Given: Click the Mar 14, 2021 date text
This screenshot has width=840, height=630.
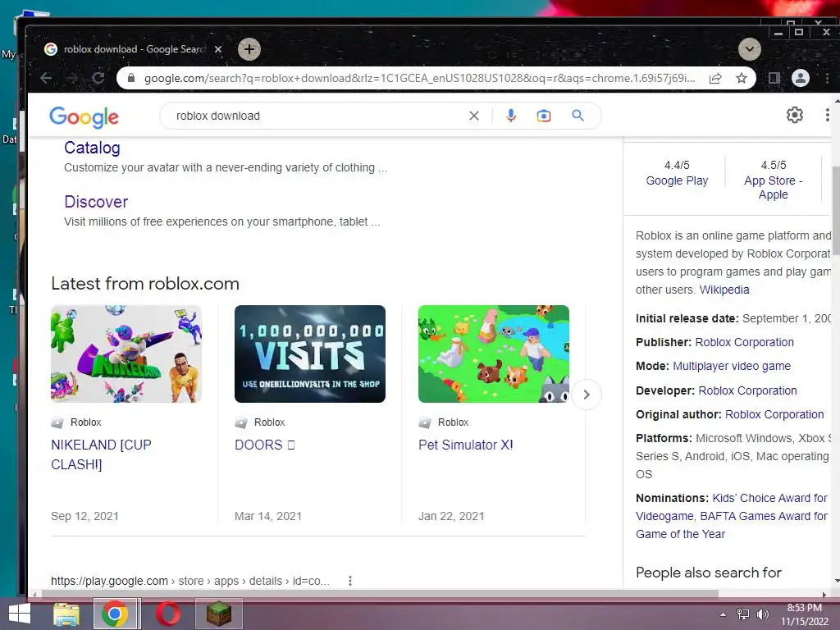Looking at the screenshot, I should (268, 517).
